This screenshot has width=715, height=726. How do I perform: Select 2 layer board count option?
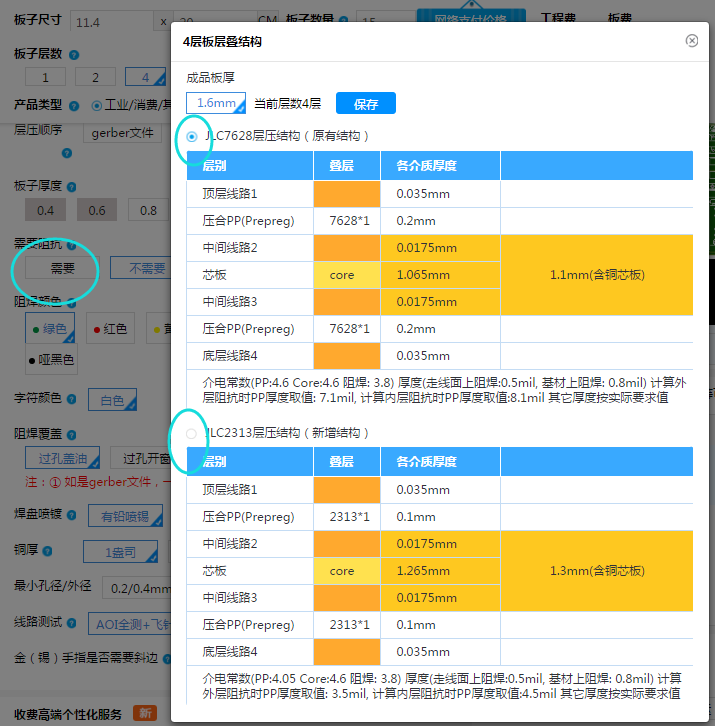point(96,78)
